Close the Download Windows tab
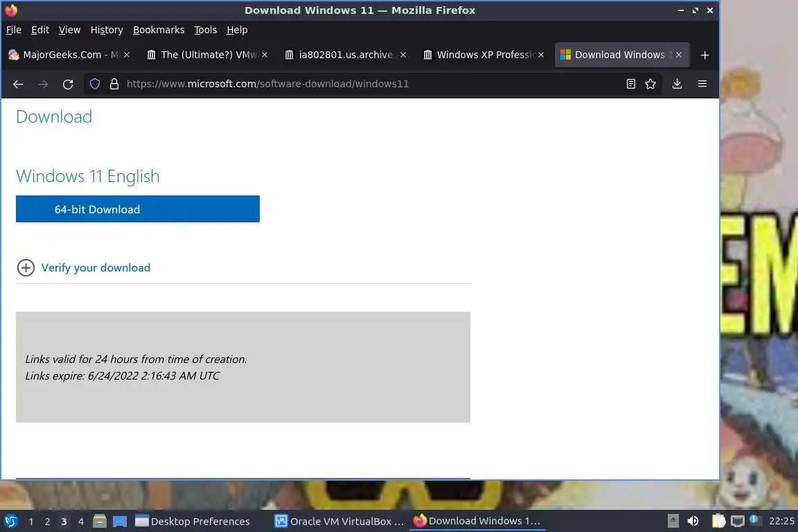 (x=678, y=55)
